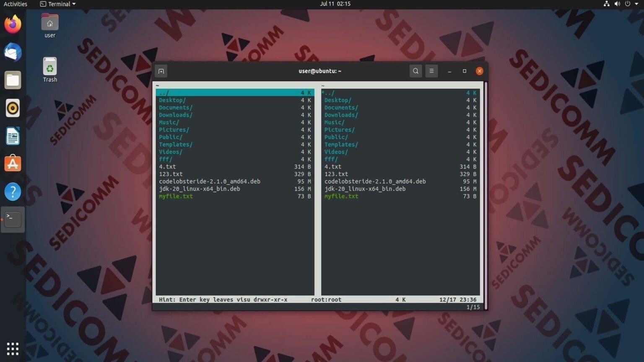Open Thunderbird mail client
This screenshot has width=644, height=362.
click(13, 52)
